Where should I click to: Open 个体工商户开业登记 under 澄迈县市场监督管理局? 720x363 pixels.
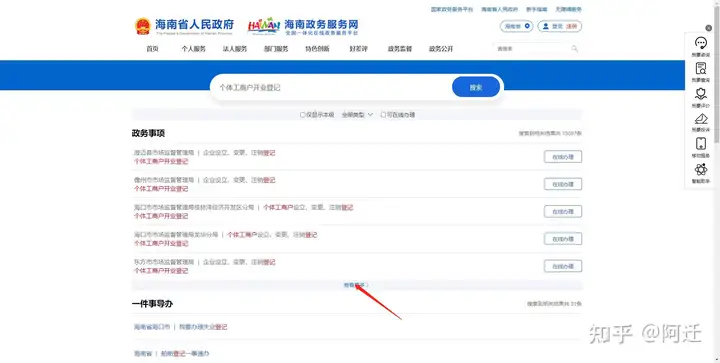coord(161,162)
